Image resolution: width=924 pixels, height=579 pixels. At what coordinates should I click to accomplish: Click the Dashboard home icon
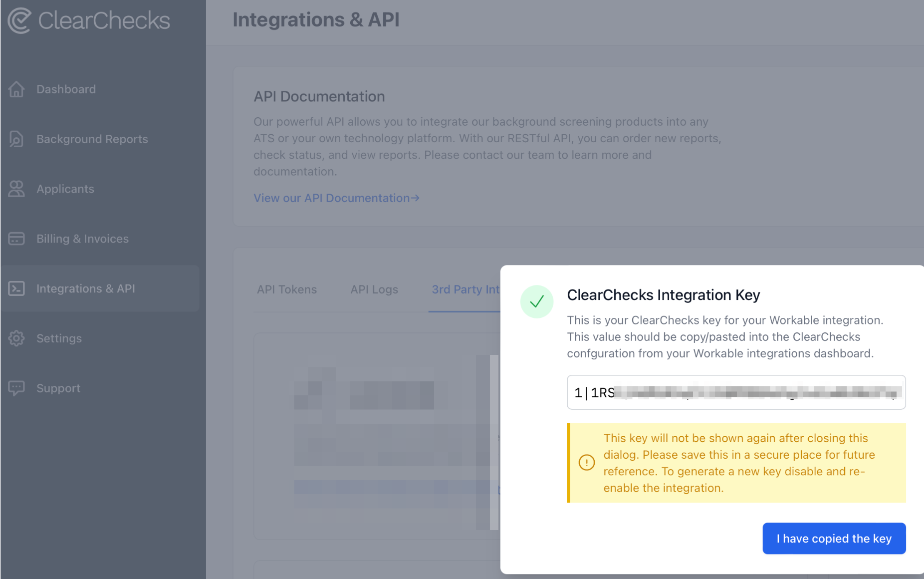(x=16, y=89)
